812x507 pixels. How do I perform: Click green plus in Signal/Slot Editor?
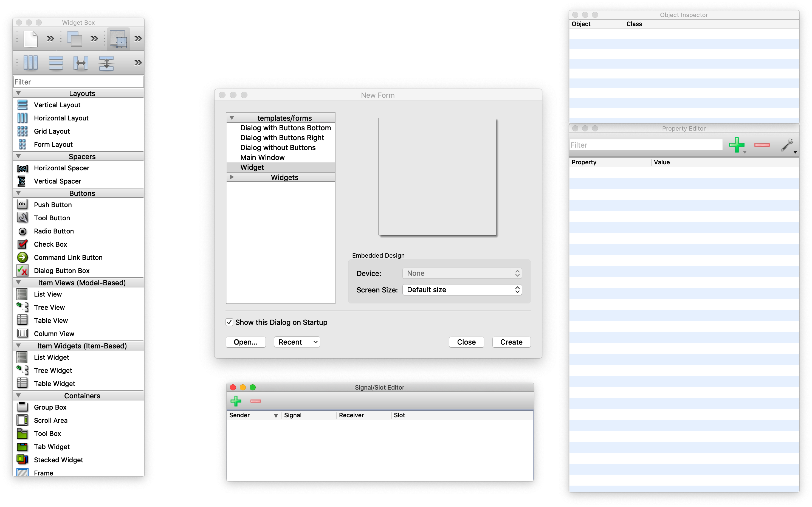pyautogui.click(x=236, y=401)
